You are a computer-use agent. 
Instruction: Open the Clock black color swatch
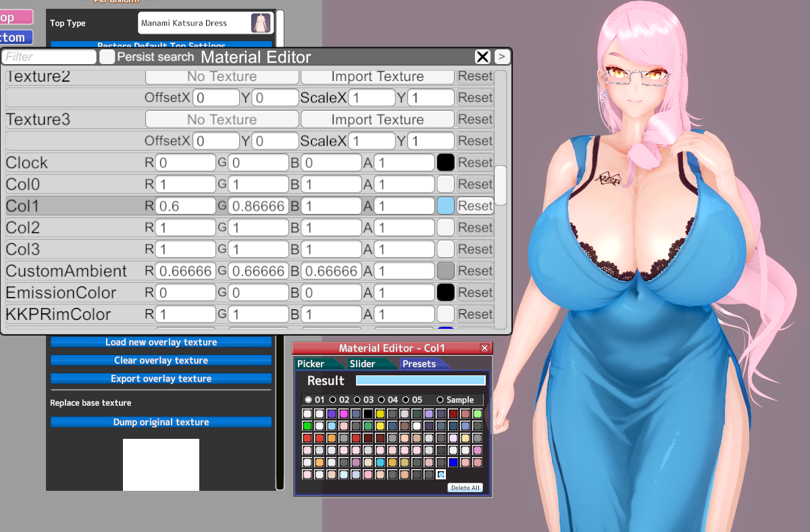445,163
